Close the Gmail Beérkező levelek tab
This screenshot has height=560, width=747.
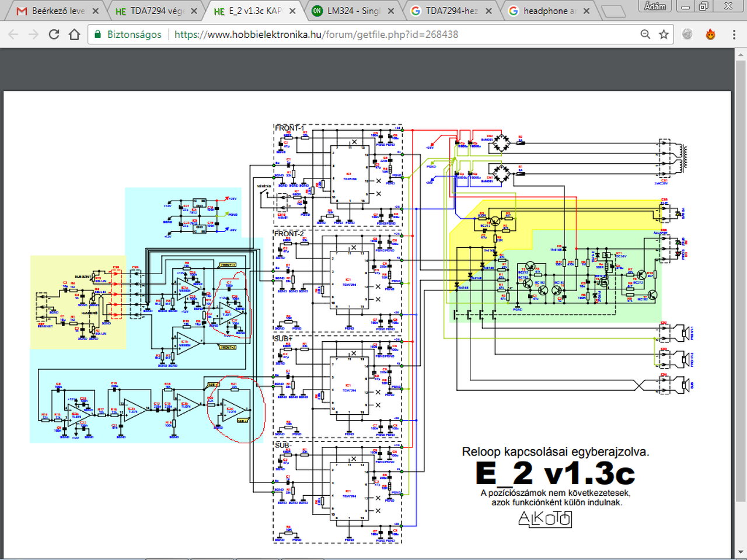[x=96, y=11]
